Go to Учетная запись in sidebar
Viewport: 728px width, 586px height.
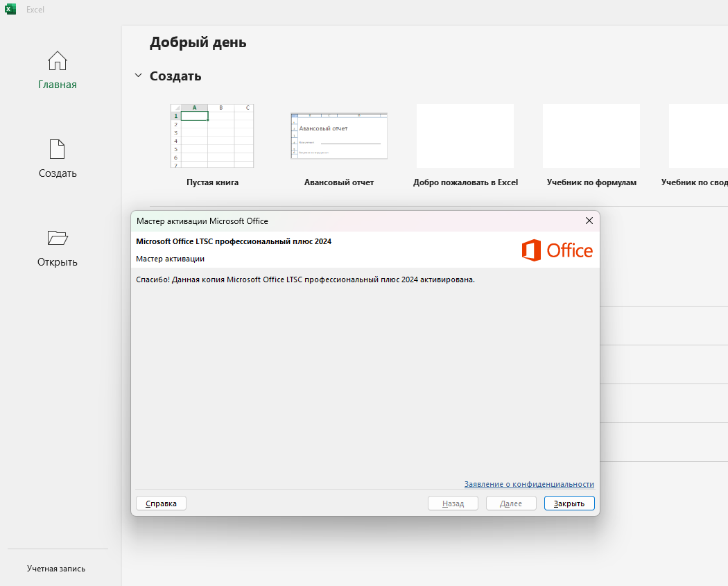(56, 569)
